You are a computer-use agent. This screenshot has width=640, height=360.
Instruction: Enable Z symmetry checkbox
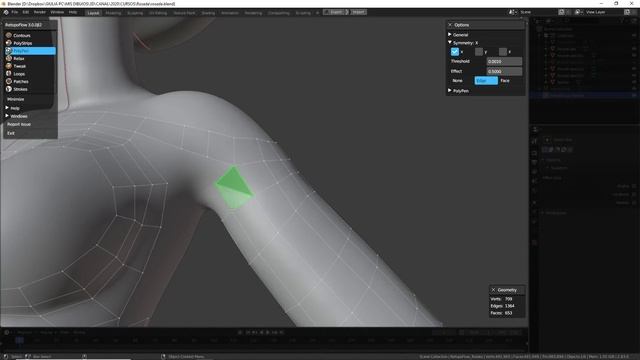[x=503, y=52]
